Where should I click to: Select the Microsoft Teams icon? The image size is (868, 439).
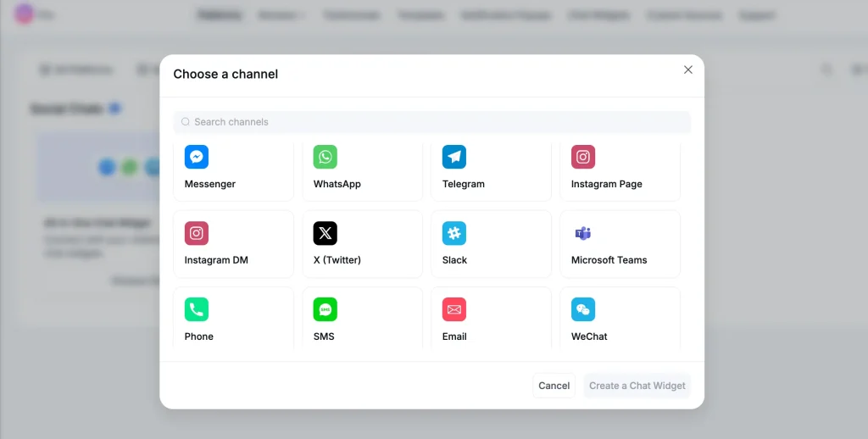pos(583,233)
